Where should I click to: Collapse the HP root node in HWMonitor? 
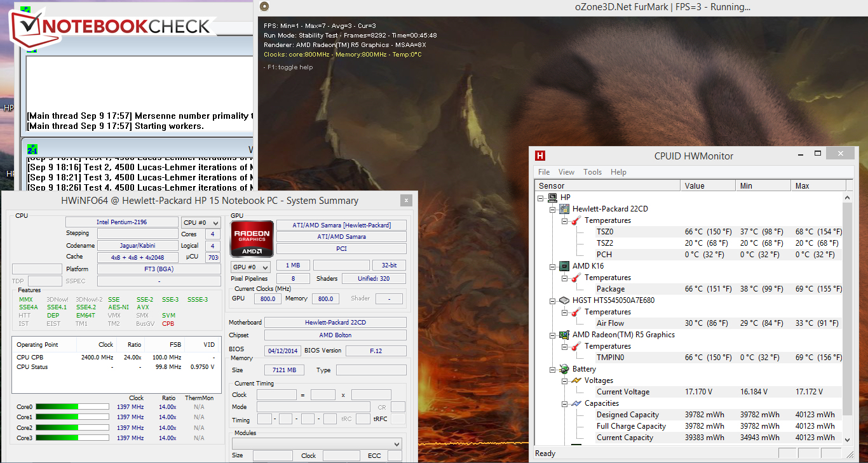(x=541, y=198)
